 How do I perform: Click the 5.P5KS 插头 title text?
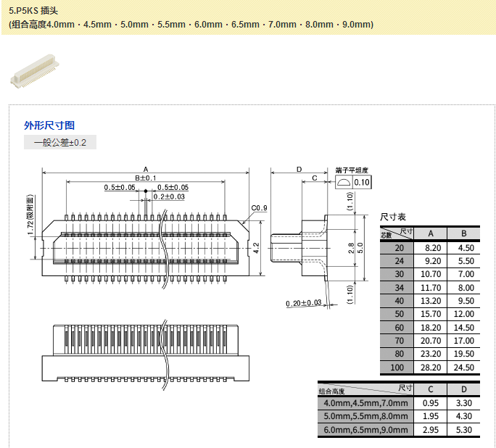[32, 11]
